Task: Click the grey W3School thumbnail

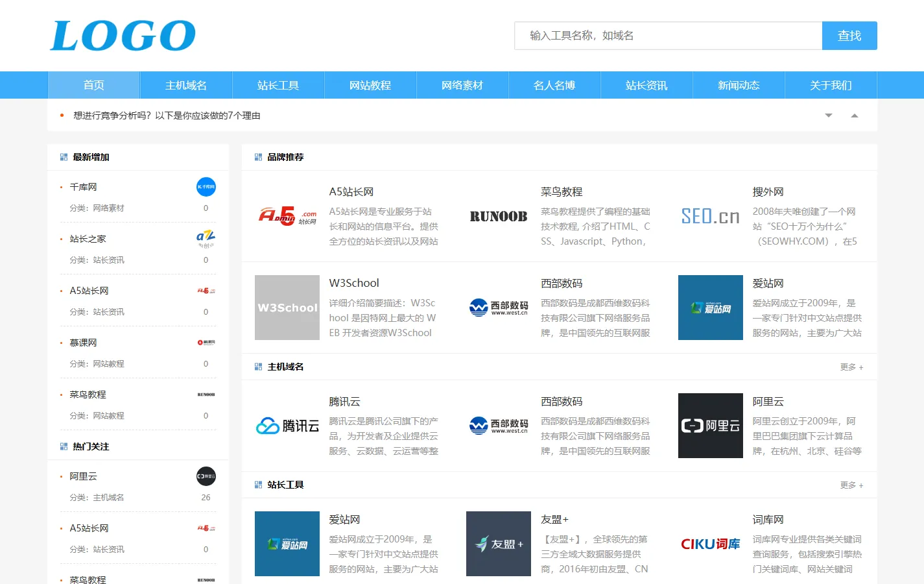Action: (x=287, y=308)
